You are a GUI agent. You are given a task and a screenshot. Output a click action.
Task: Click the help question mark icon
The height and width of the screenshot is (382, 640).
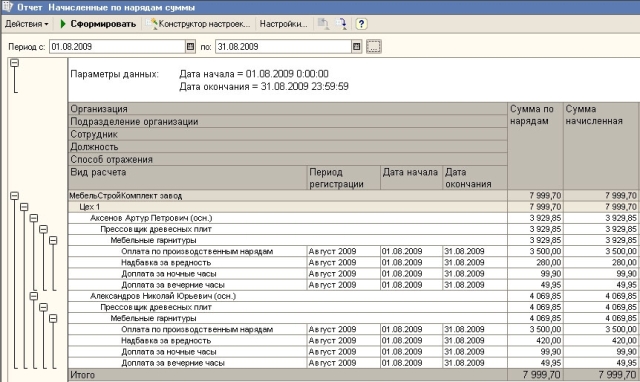[x=361, y=24]
